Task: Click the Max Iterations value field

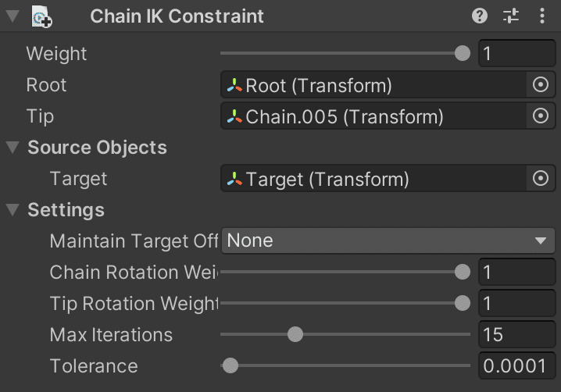Action: [x=517, y=334]
